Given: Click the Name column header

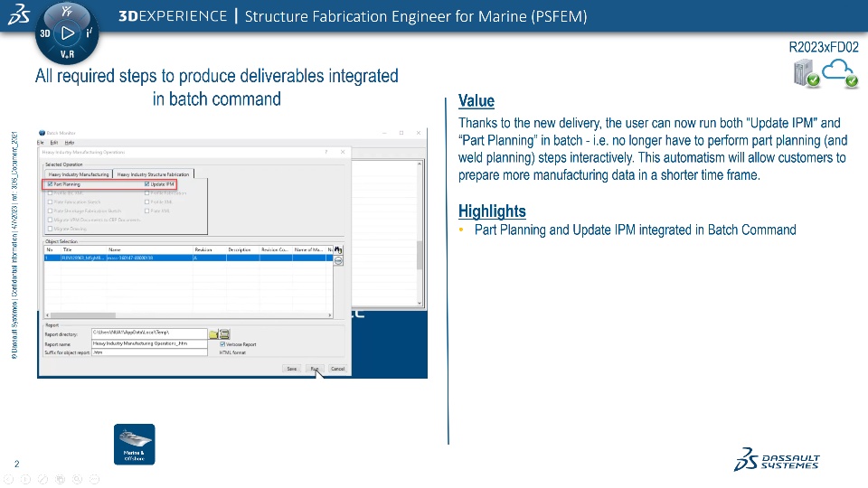Looking at the screenshot, I should click(149, 250).
